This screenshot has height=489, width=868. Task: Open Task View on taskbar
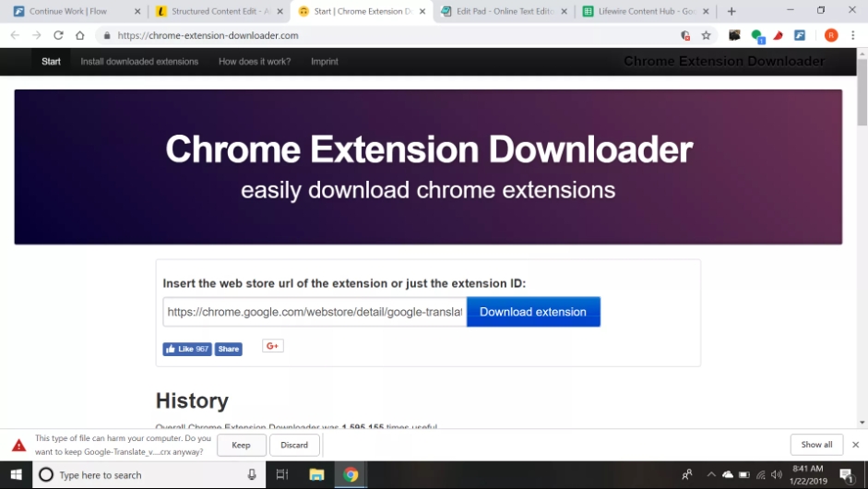pos(281,474)
